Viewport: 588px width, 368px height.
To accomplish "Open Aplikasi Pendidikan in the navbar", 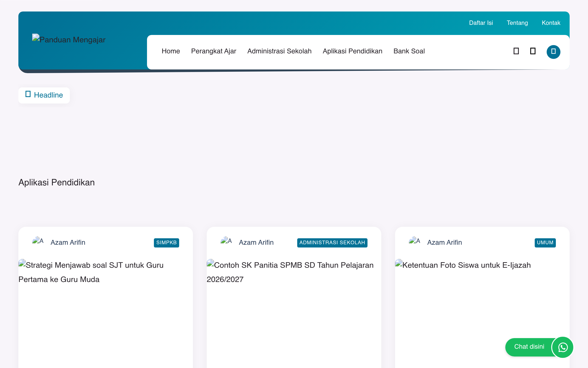I will coord(352,51).
